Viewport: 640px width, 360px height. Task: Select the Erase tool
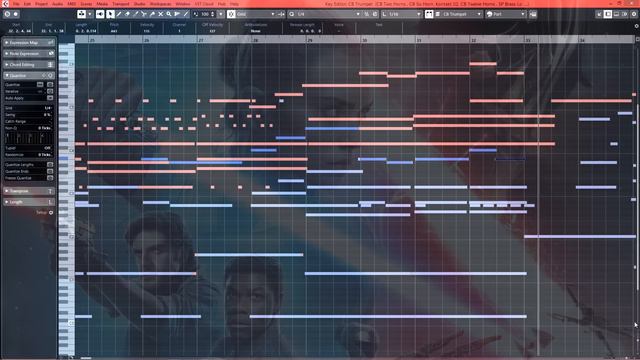coord(127,14)
